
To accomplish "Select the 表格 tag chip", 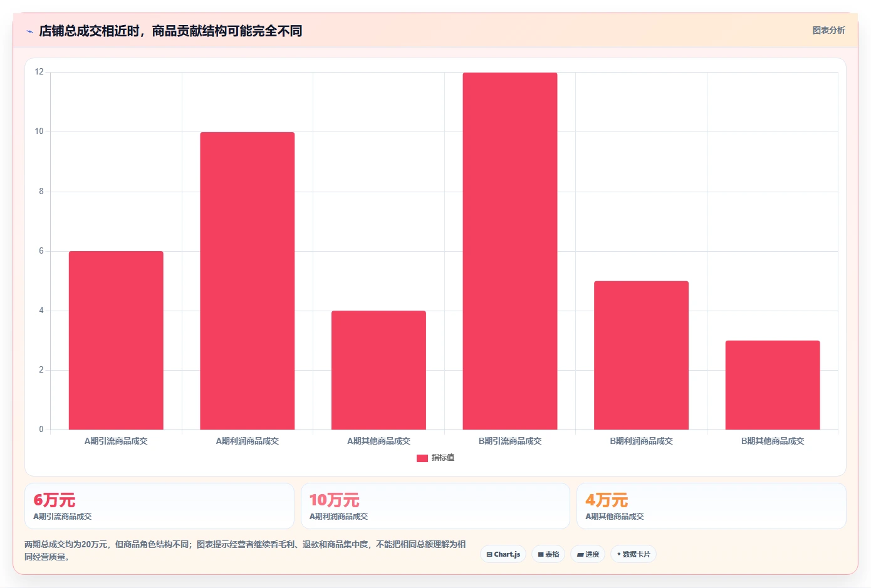I will pyautogui.click(x=548, y=554).
